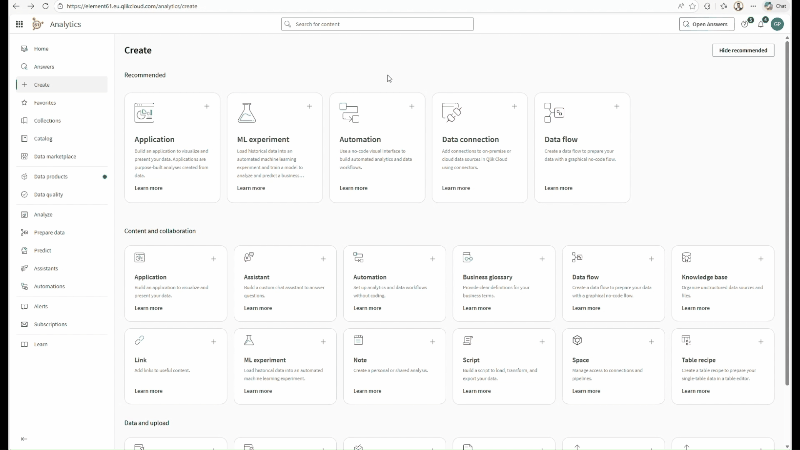Click the browser address bar URL
Viewport: 800px width, 450px height.
click(132, 6)
